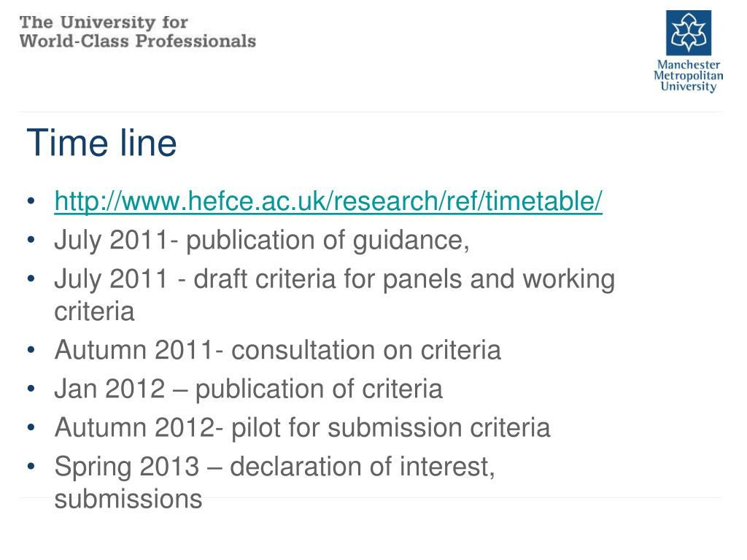Click the word 'submissions' on the last line

click(128, 499)
